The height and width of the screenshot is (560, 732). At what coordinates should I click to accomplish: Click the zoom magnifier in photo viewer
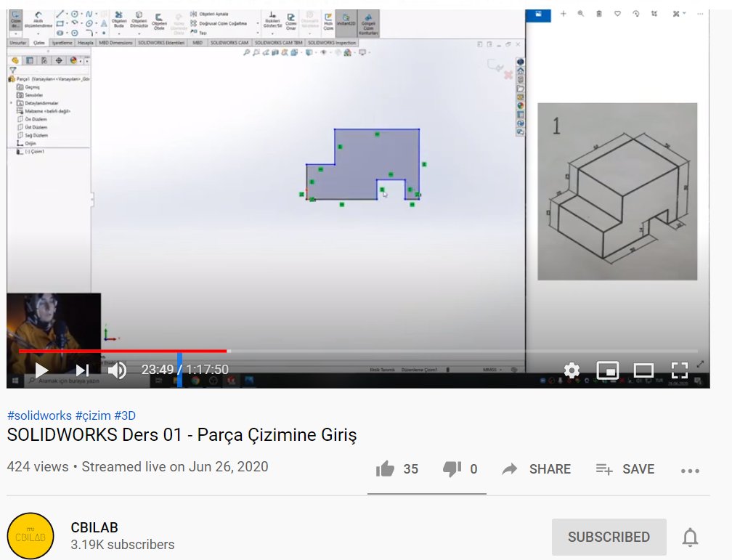[x=581, y=14]
